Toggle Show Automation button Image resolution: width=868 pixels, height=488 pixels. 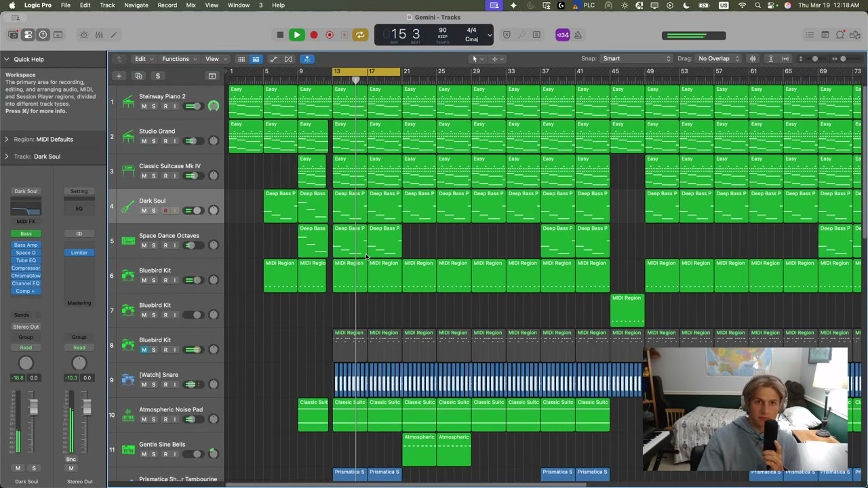click(273, 59)
